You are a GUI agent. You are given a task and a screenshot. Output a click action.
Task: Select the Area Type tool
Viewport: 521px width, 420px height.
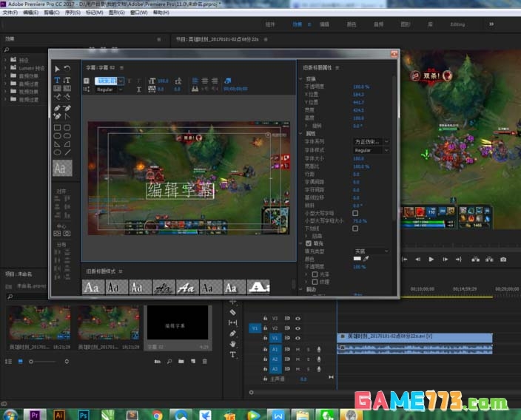point(57,88)
